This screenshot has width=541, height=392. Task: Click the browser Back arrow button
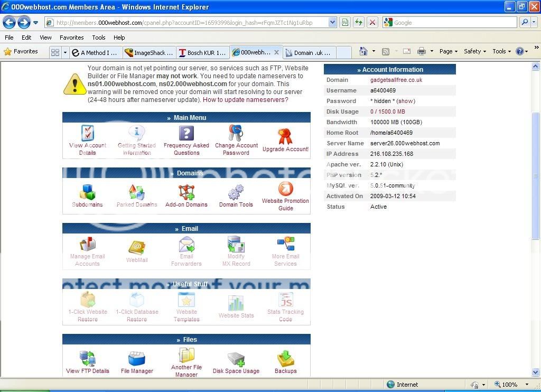pos(9,23)
